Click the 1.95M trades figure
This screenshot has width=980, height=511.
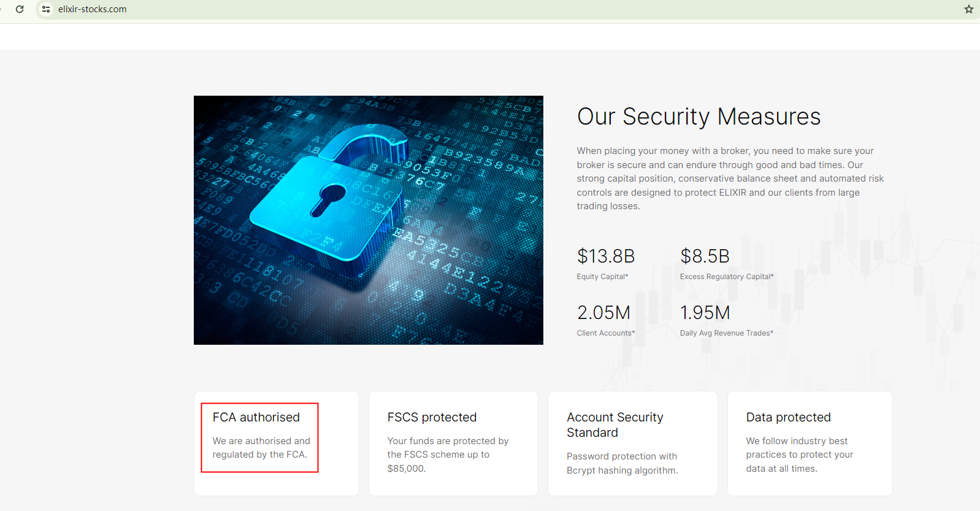[x=705, y=313]
